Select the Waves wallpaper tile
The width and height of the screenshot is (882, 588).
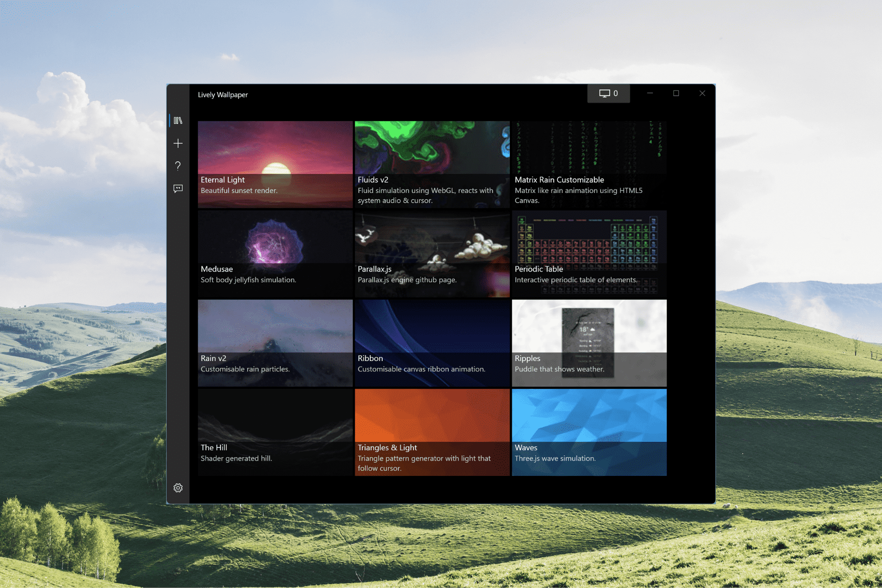(589, 432)
